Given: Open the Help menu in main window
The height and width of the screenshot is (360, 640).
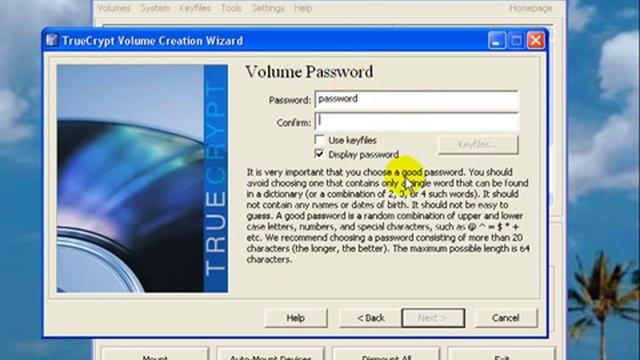Looking at the screenshot, I should click(303, 8).
